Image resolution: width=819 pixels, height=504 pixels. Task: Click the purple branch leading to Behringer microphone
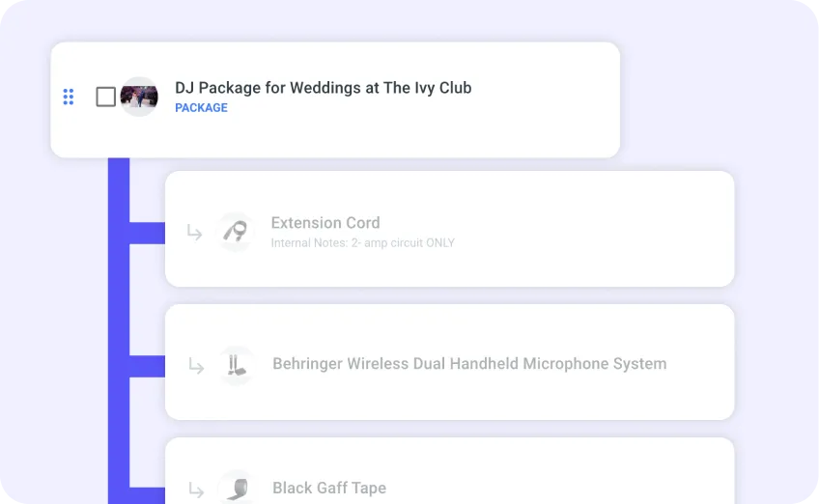[147, 366]
